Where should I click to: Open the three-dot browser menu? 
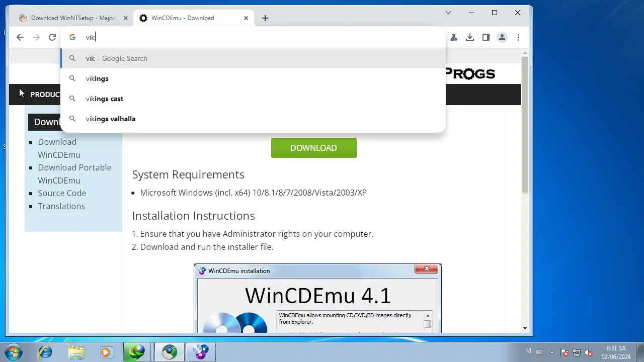518,37
